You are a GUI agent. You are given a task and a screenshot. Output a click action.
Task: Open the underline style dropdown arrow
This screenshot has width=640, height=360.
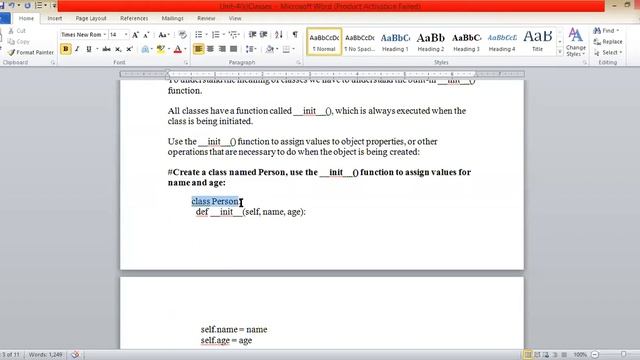(x=97, y=49)
